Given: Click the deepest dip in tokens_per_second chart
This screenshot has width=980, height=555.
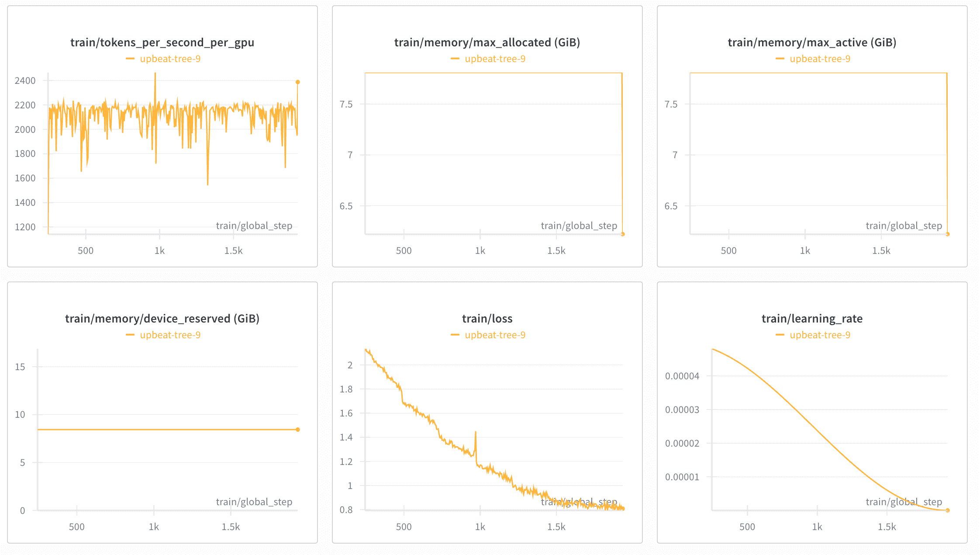Looking at the screenshot, I should (x=207, y=184).
